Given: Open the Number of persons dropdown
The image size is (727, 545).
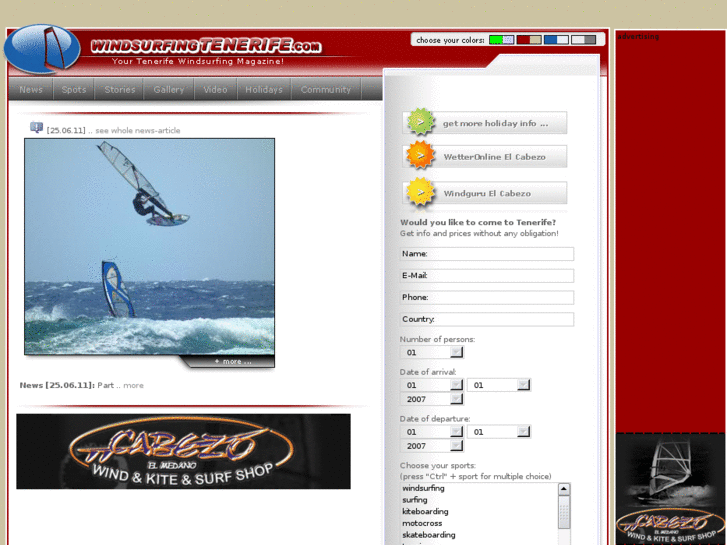Looking at the screenshot, I should [456, 352].
